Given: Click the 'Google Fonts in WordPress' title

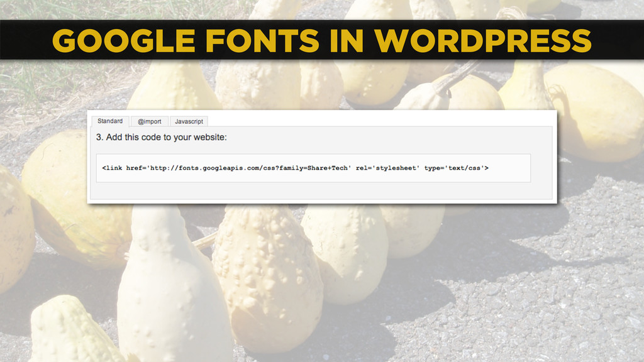Looking at the screenshot, I should click(x=321, y=41).
